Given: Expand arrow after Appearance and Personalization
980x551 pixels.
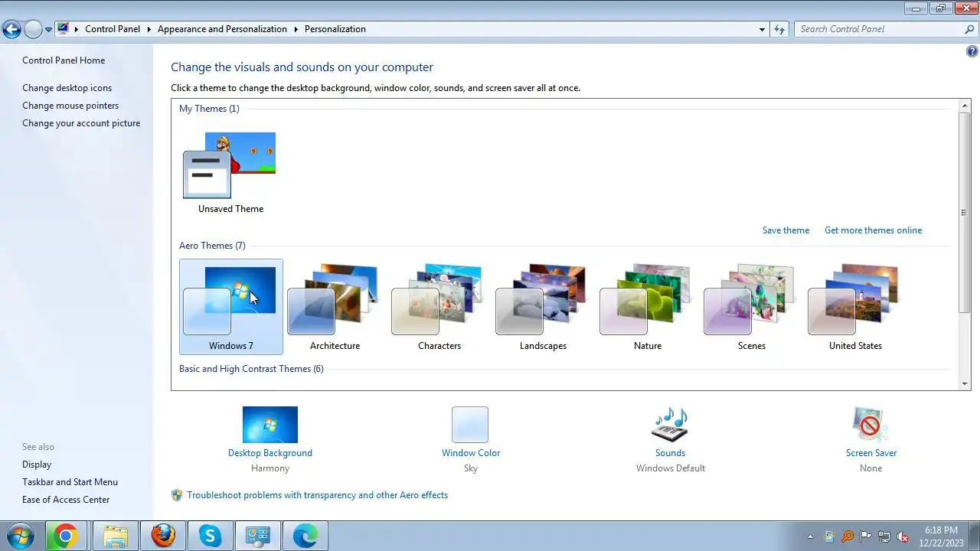Looking at the screenshot, I should pos(296,29).
